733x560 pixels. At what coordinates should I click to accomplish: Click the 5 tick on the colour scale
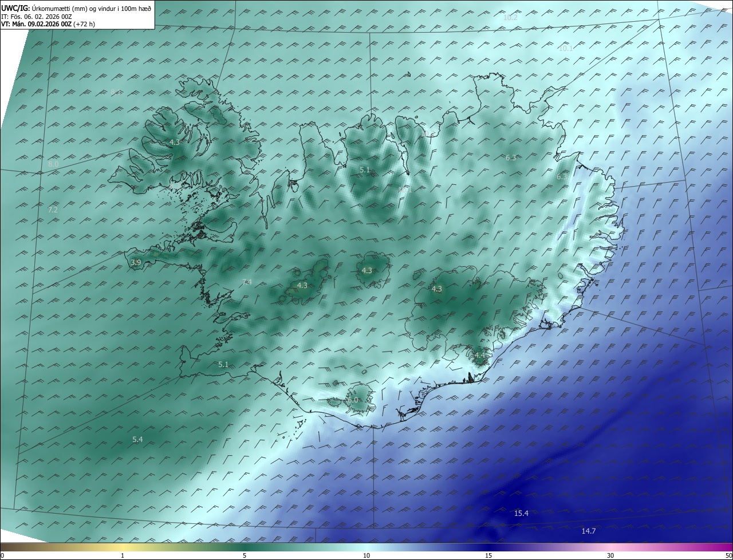[x=245, y=556]
